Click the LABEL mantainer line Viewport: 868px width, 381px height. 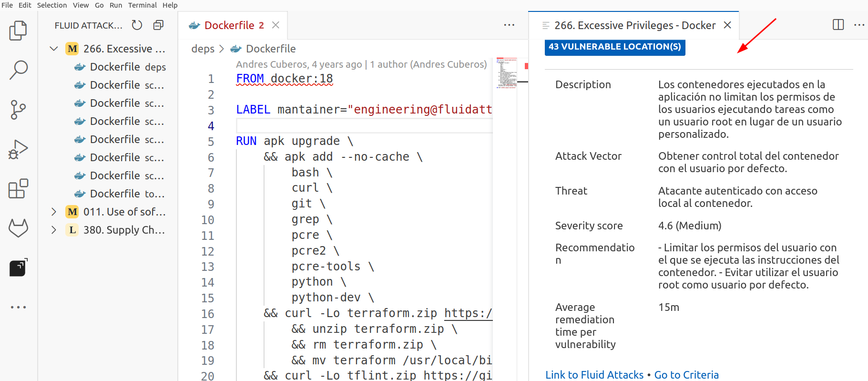[x=364, y=110]
